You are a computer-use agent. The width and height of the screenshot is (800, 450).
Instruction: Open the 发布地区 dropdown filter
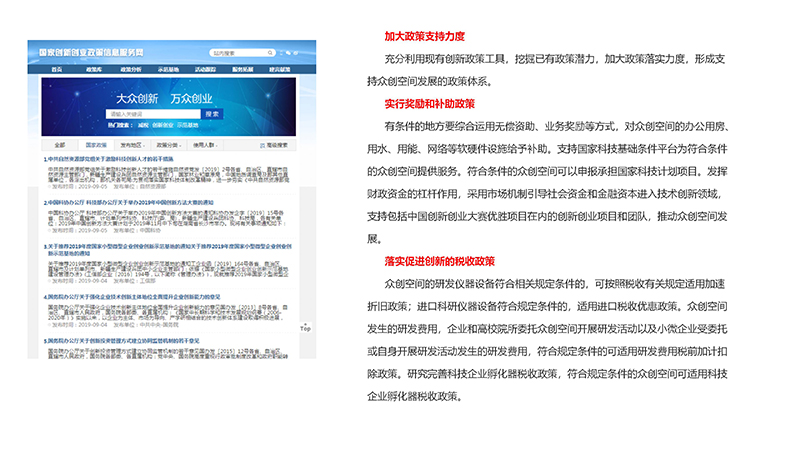point(132,145)
